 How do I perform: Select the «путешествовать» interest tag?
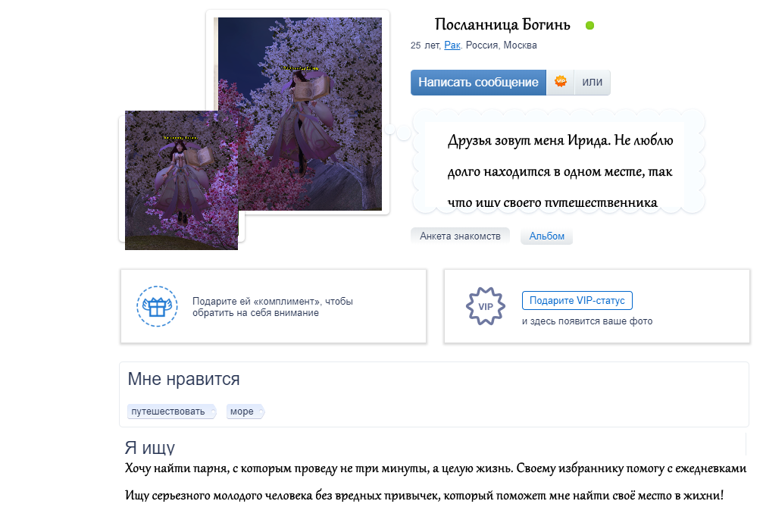168,412
